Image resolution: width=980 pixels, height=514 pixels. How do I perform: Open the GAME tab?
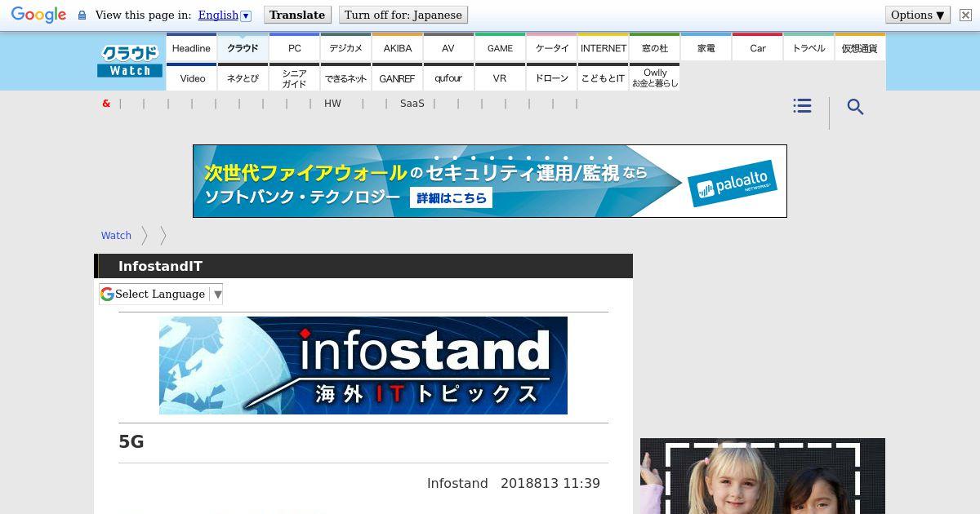pos(500,47)
